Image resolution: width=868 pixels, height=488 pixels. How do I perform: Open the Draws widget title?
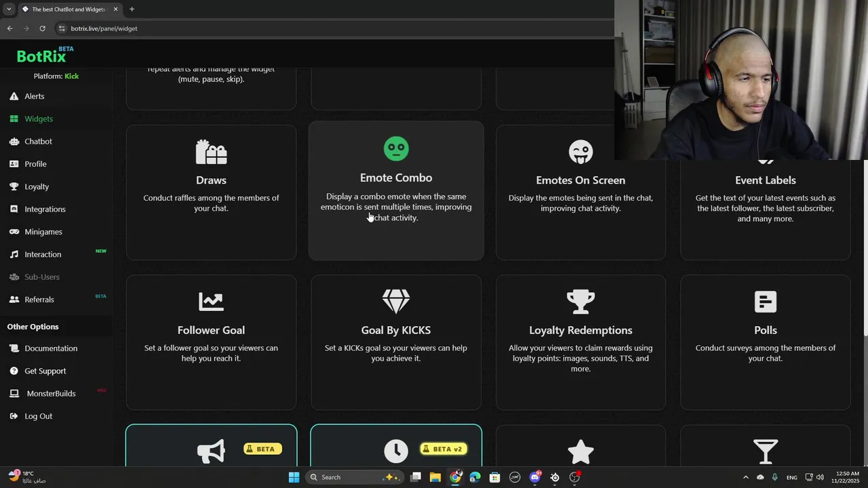click(211, 180)
